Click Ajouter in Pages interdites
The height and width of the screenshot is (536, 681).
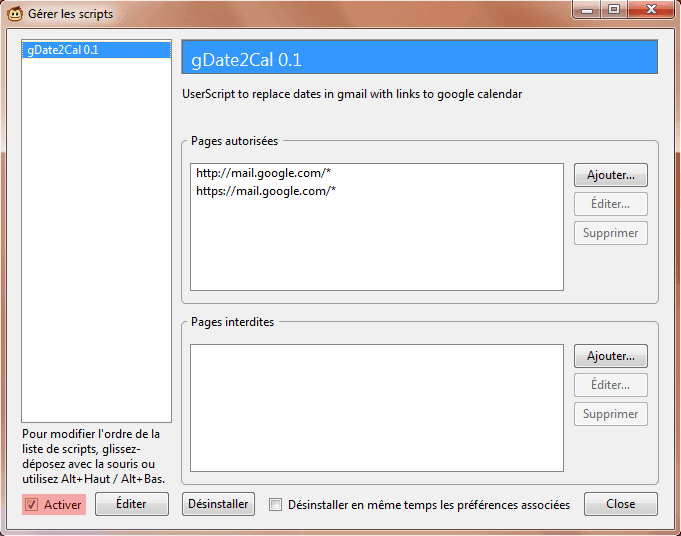611,356
